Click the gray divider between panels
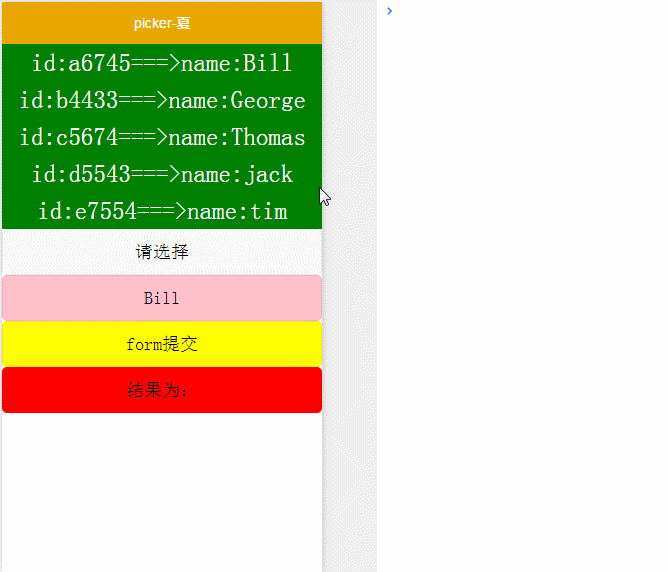This screenshot has height=572, width=668. coord(350,300)
